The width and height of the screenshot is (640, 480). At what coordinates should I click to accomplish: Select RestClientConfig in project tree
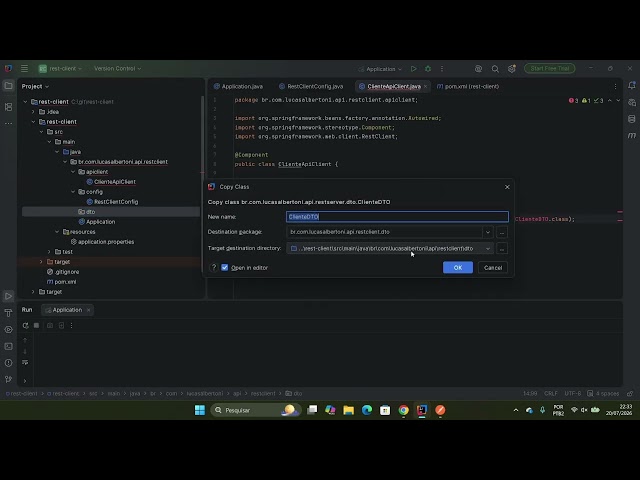116,202
